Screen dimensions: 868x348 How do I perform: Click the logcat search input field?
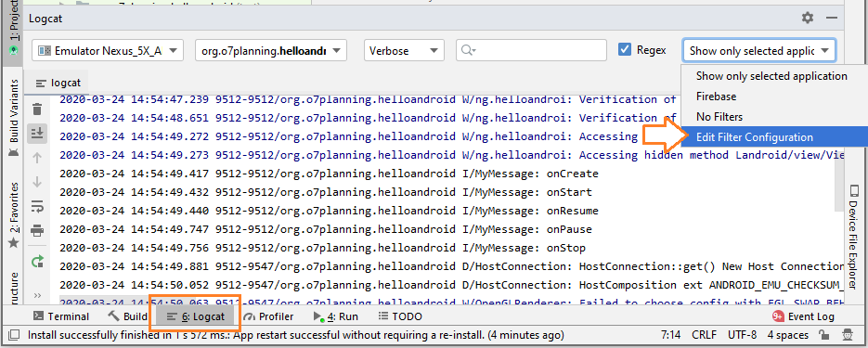pyautogui.click(x=531, y=50)
